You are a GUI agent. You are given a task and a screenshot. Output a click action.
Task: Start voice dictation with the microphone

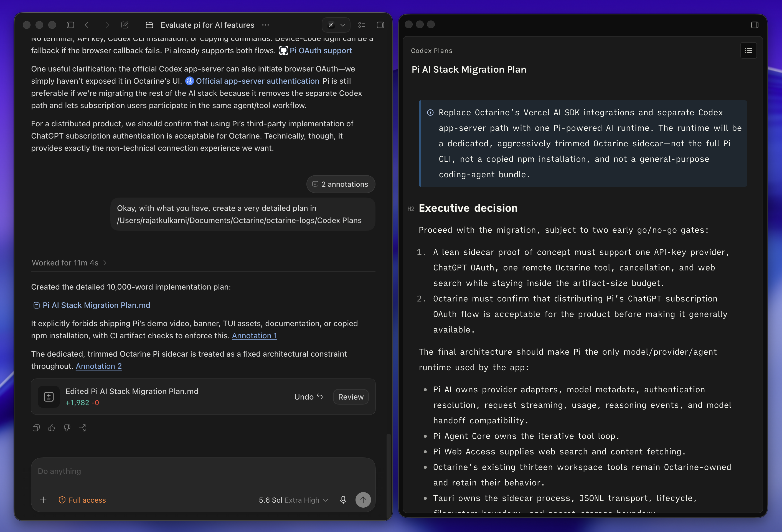pyautogui.click(x=343, y=500)
